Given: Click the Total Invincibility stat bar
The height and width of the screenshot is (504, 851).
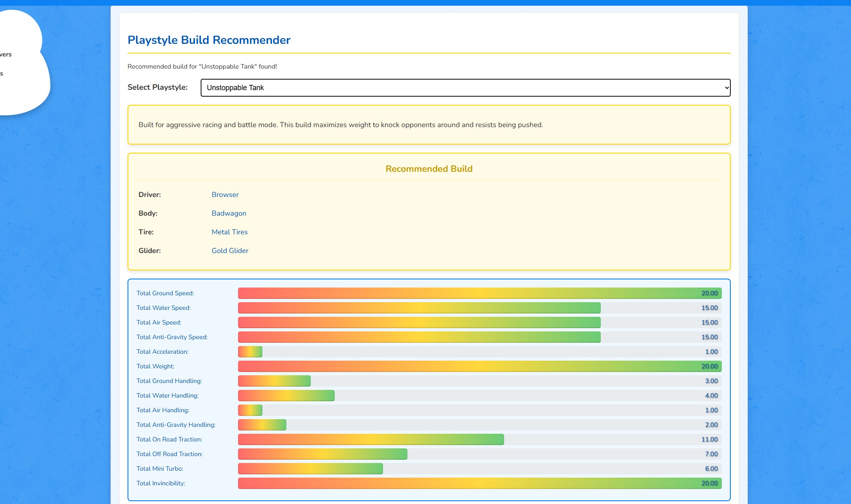Looking at the screenshot, I should pos(479,483).
